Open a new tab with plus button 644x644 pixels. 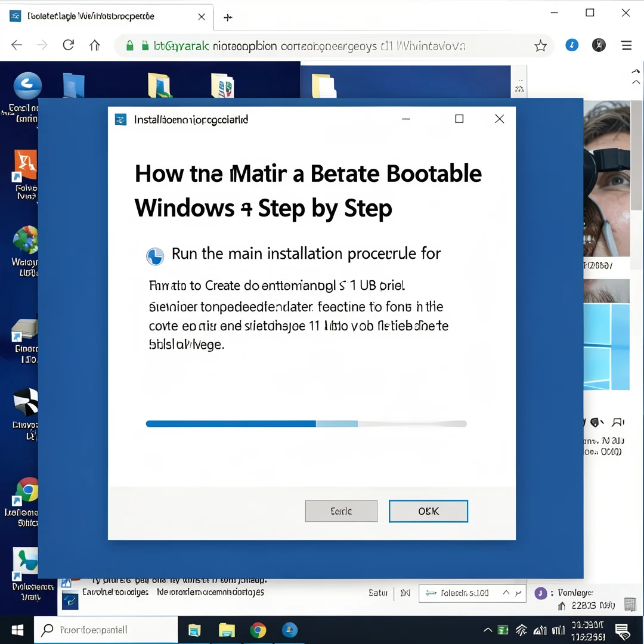point(228,17)
